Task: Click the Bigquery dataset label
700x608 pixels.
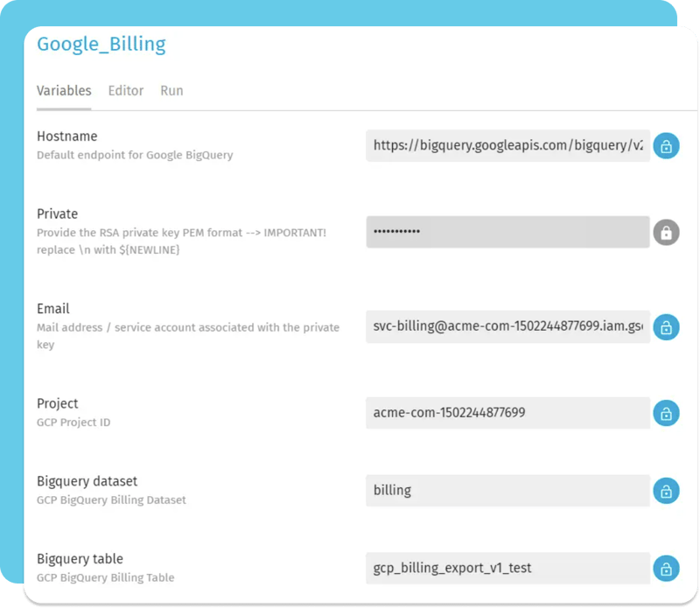Action: click(x=87, y=481)
